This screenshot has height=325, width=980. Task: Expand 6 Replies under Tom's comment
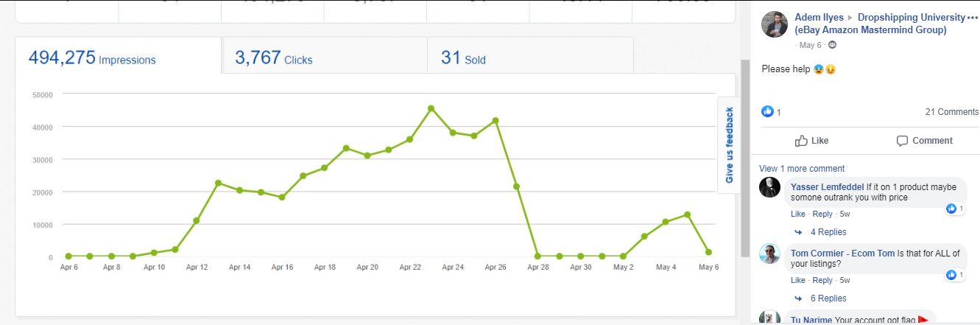[x=828, y=298]
